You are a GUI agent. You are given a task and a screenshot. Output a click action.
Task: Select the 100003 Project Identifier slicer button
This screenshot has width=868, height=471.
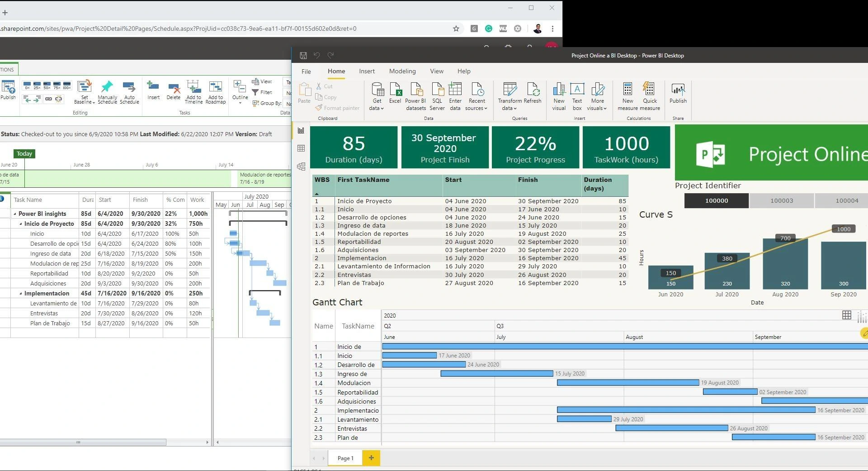tap(781, 200)
